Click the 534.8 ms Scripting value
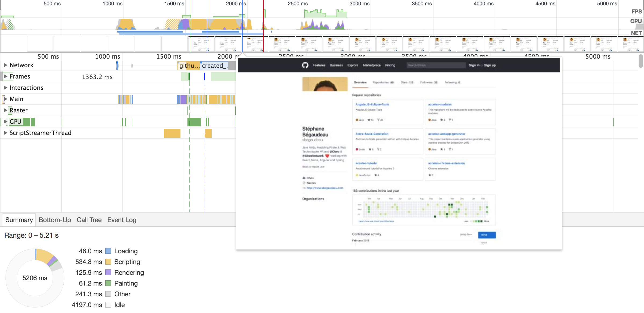This screenshot has height=313, width=644. [89, 262]
